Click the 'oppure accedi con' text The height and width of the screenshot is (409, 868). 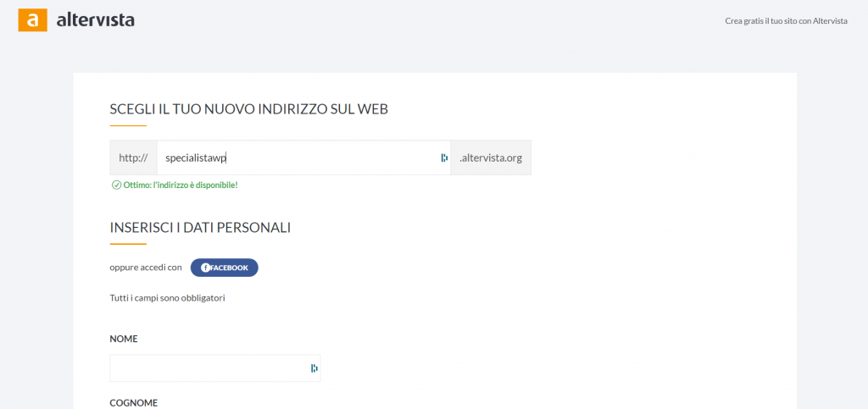point(146,268)
